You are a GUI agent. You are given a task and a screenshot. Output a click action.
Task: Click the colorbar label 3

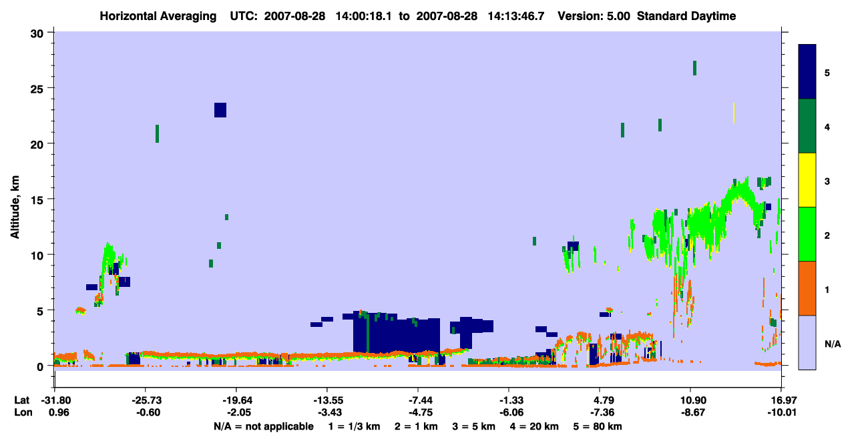click(x=827, y=180)
